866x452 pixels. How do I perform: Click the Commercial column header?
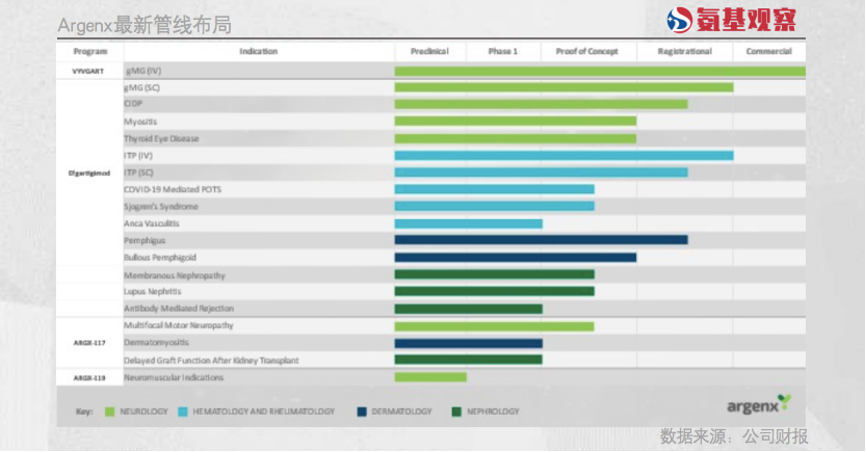769,51
